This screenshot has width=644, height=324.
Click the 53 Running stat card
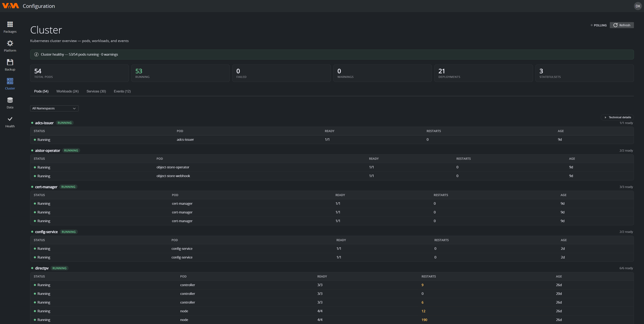point(180,73)
